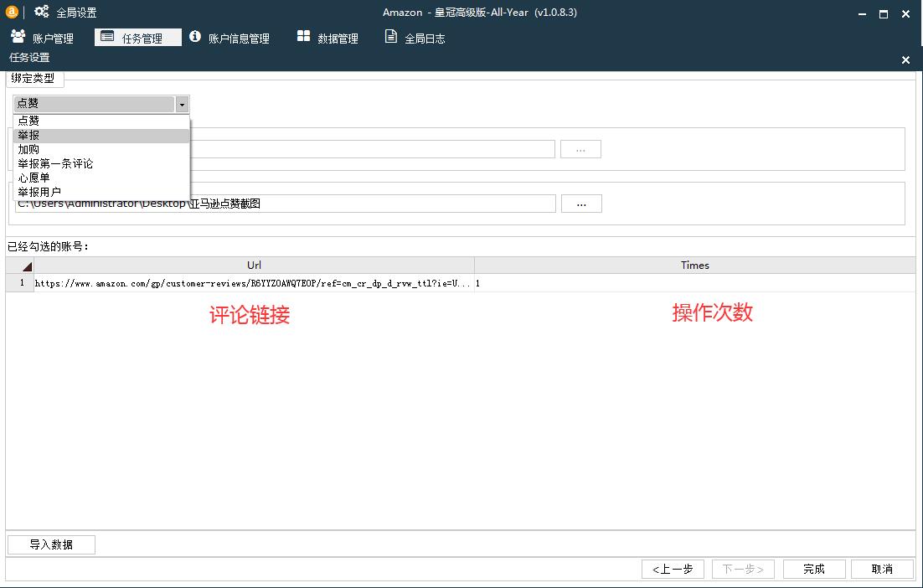Screen dimensions: 923x588
Task: Switch to 任务管理 task management tab
Action: tap(137, 38)
